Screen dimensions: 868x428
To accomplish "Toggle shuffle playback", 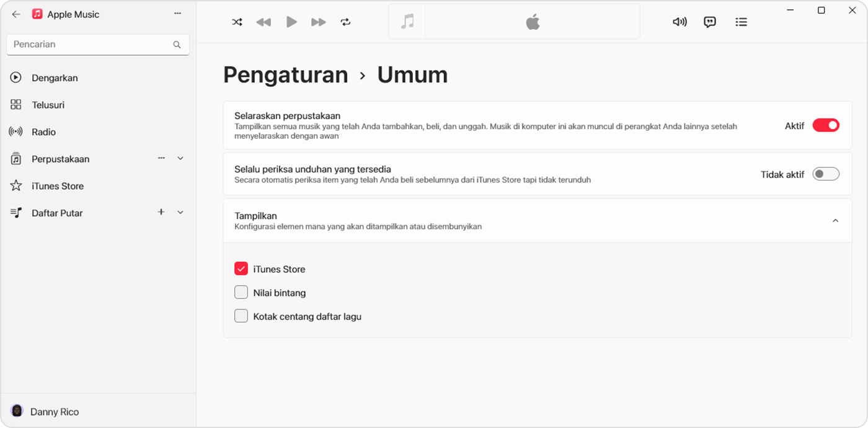I will coord(237,22).
